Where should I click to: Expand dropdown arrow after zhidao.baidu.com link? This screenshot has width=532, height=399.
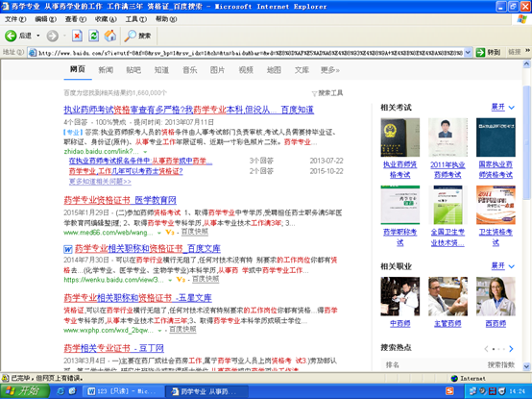click(145, 152)
